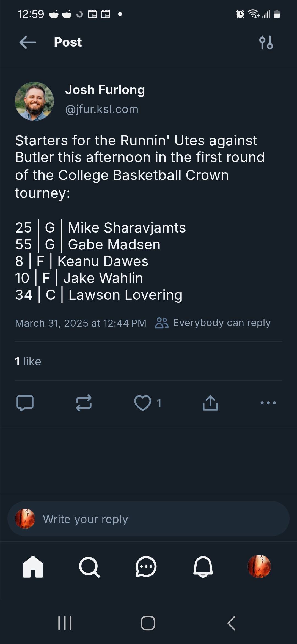Go to the Home tab
Screen dimensions: 297x644
pyautogui.click(x=33, y=567)
